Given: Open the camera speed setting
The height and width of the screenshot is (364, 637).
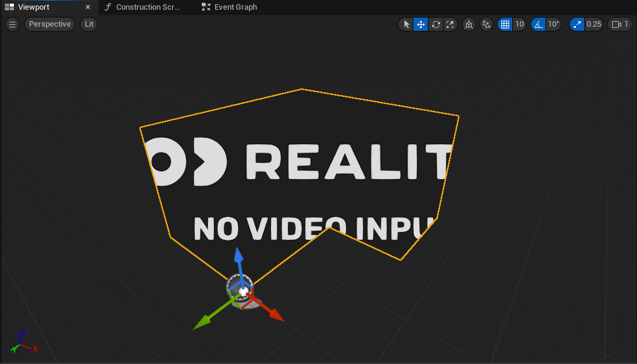Looking at the screenshot, I should click(x=620, y=24).
